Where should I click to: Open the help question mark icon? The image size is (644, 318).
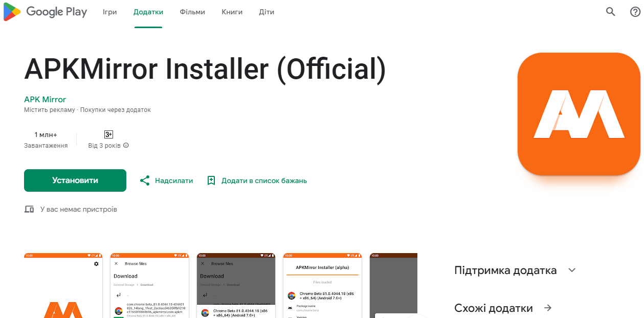(x=635, y=12)
